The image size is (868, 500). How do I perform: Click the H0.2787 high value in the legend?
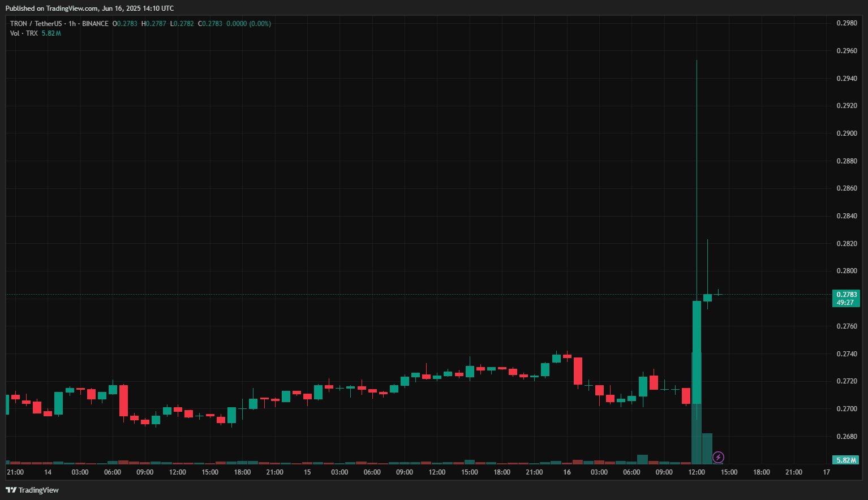pos(154,23)
